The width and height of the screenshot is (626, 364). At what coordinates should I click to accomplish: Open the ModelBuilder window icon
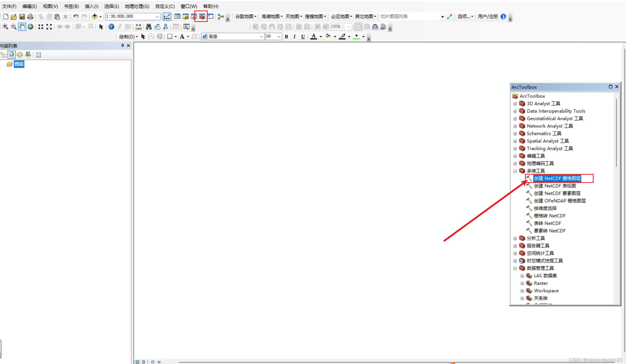[x=221, y=16]
